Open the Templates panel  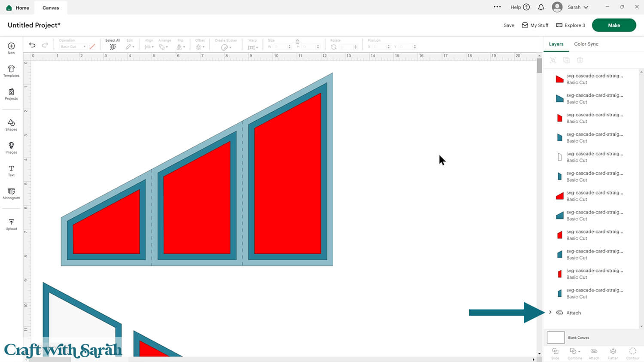coord(11,71)
